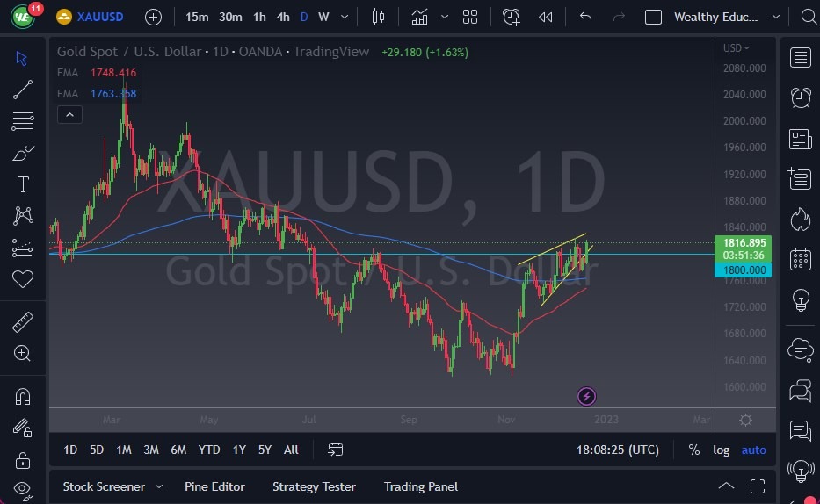Screen dimensions: 820x504
Task: Switch to 1h timeframe
Action: coord(259,18)
